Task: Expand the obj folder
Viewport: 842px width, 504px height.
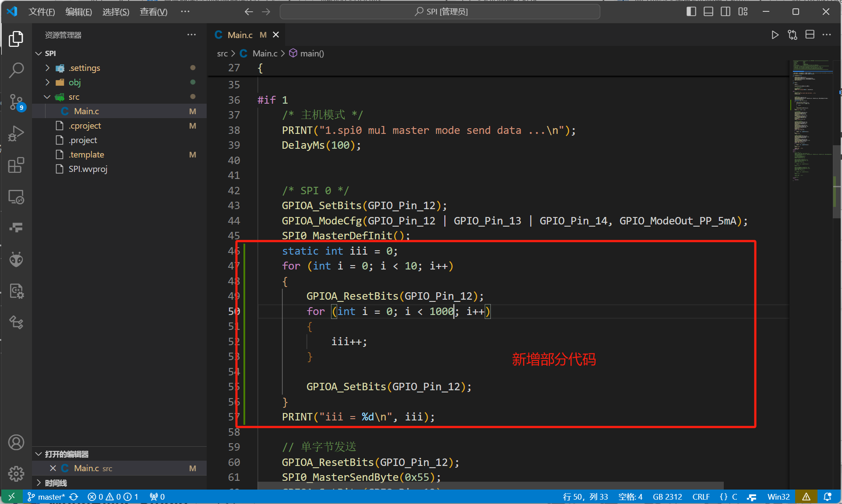Action: coord(47,82)
